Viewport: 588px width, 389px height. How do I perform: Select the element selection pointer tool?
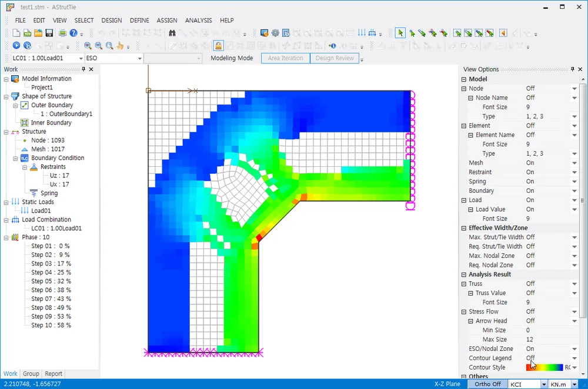point(422,33)
